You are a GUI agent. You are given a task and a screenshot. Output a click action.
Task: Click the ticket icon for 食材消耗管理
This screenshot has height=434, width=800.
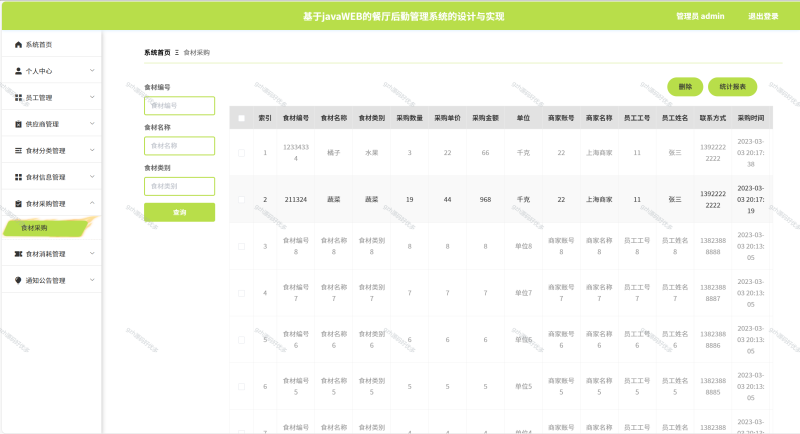(x=18, y=254)
